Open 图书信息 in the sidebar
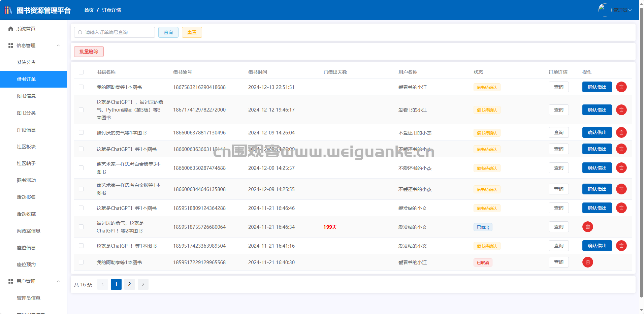 34,96
